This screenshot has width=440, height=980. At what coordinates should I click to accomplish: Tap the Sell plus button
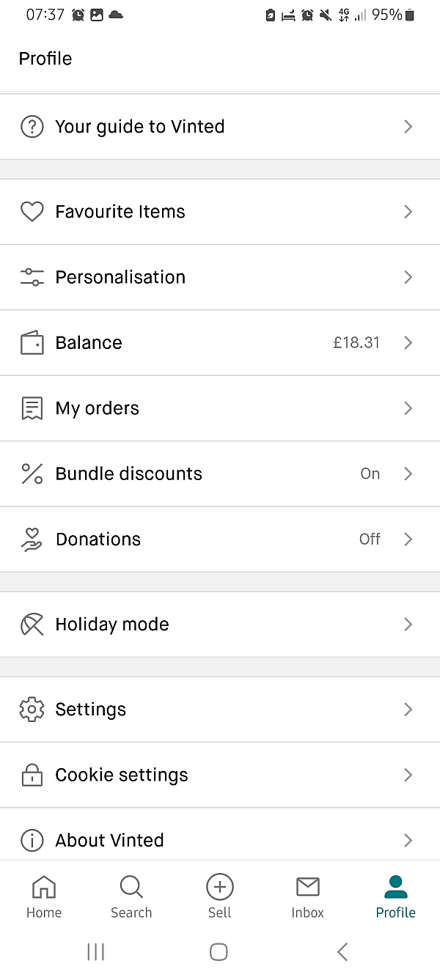click(219, 887)
